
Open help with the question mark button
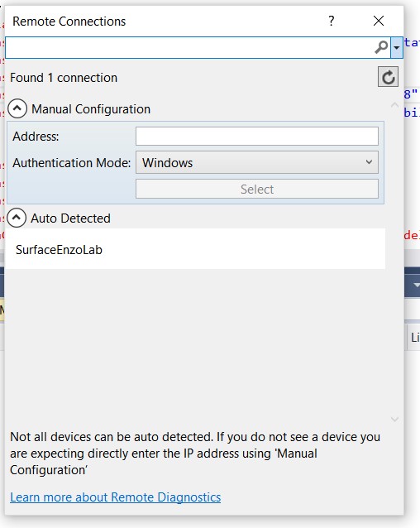click(x=332, y=21)
